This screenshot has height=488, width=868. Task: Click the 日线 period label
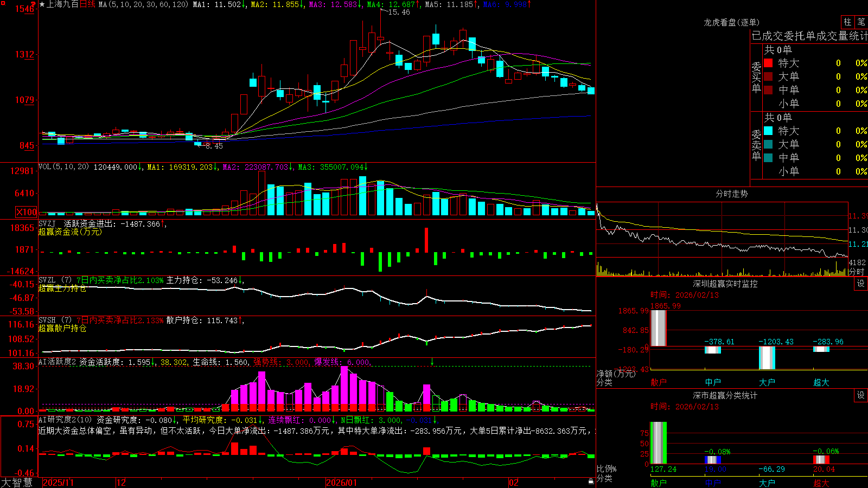[x=87, y=4]
